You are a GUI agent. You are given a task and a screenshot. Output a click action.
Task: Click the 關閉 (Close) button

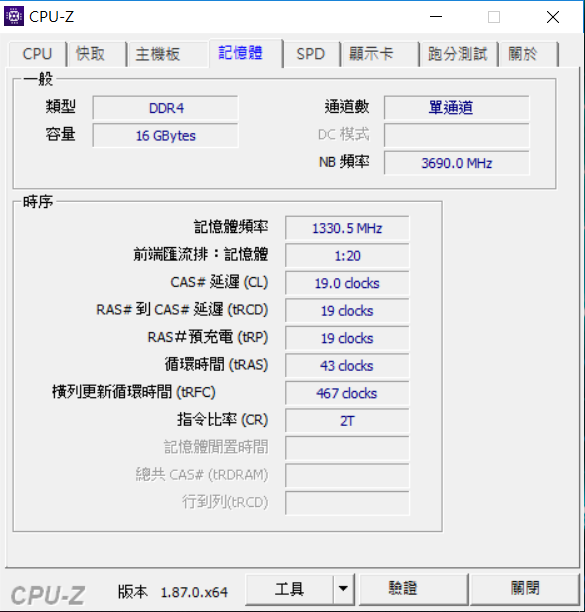pyautogui.click(x=525, y=589)
